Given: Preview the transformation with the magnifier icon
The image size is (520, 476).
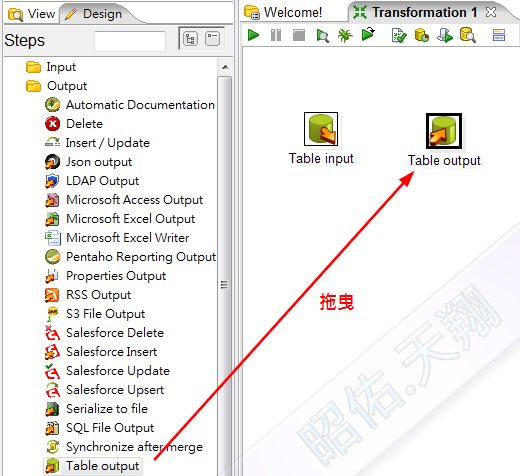Looking at the screenshot, I should click(x=322, y=35).
